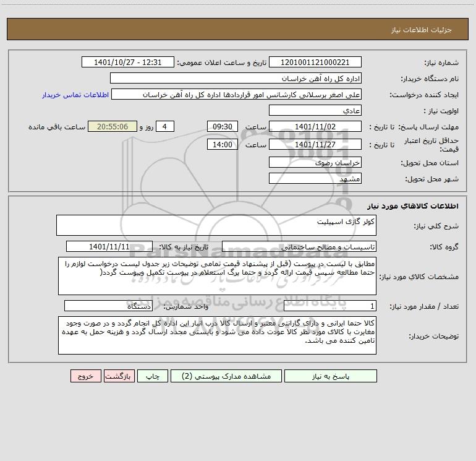Click the label اولویت نیاز

point(441,111)
